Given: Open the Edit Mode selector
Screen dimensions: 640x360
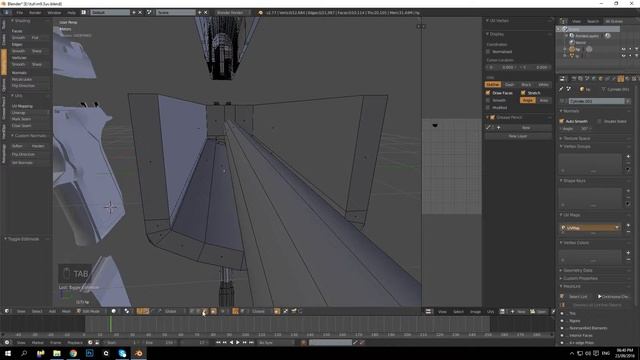Looking at the screenshot, I should [91, 311].
